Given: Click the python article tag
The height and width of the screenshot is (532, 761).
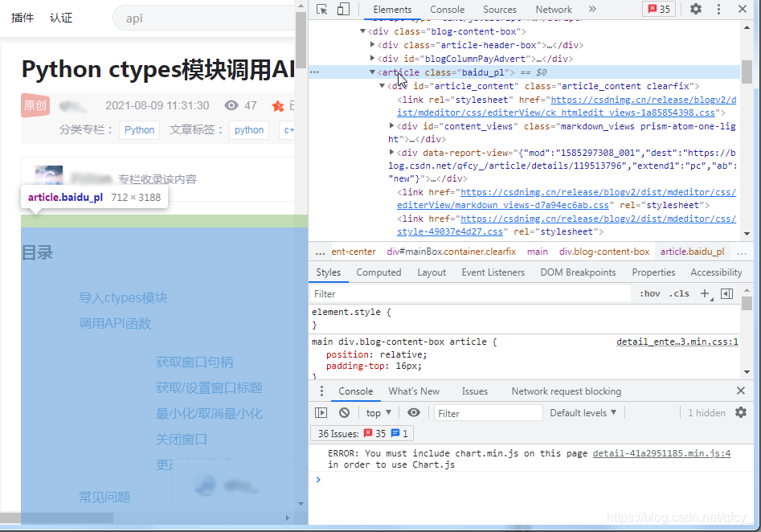Looking at the screenshot, I should tap(249, 130).
